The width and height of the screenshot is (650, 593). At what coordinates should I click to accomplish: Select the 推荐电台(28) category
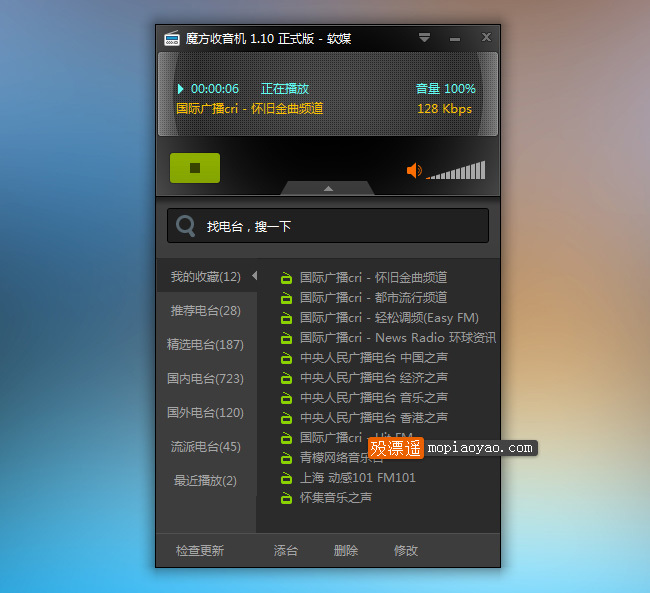[206, 311]
